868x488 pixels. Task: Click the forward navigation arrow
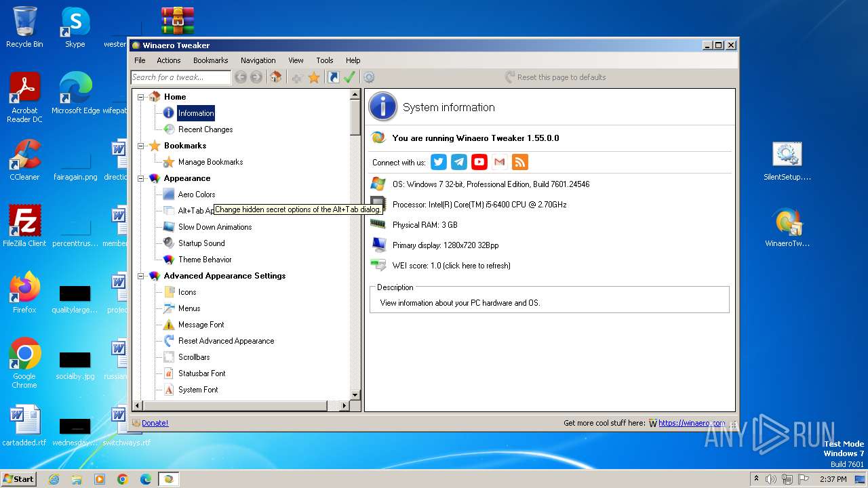(x=256, y=77)
